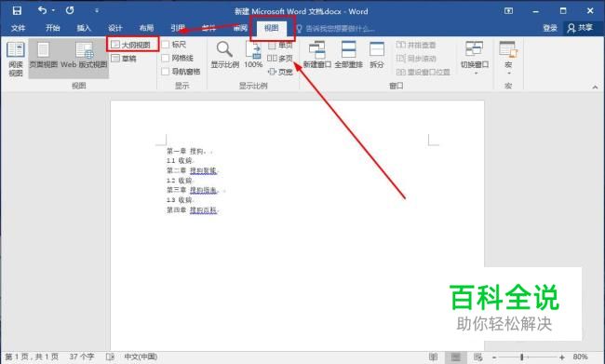Select the 视图 ribbon tab

click(271, 28)
